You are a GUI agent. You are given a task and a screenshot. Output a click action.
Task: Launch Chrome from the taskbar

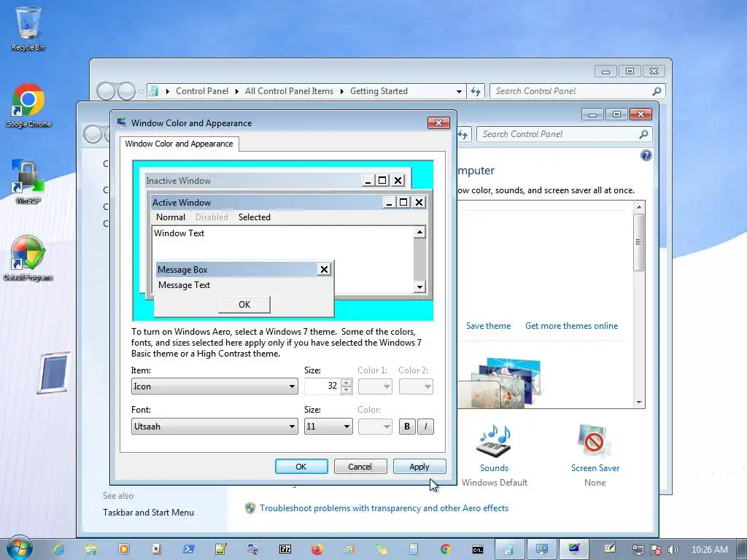tap(446, 550)
